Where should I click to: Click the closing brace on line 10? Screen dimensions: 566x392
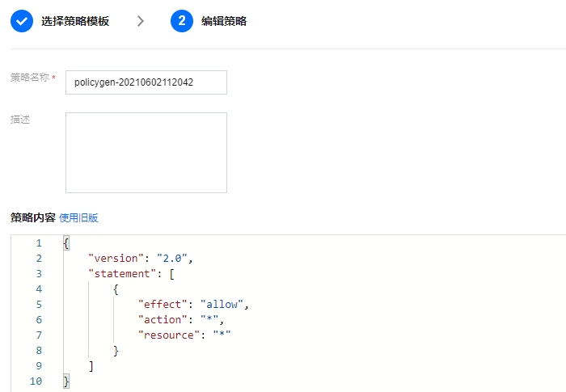66,381
